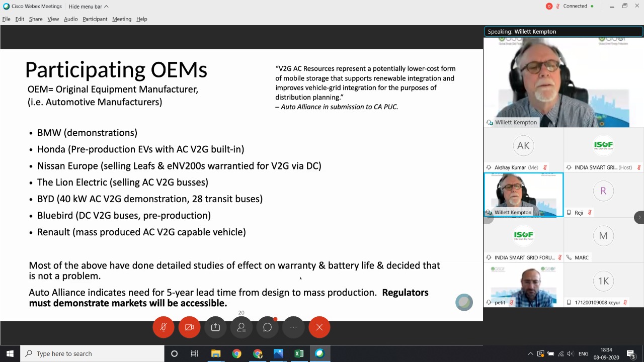644x362 pixels.
Task: Click muted mic icon beside keyur
Action: click(625, 303)
